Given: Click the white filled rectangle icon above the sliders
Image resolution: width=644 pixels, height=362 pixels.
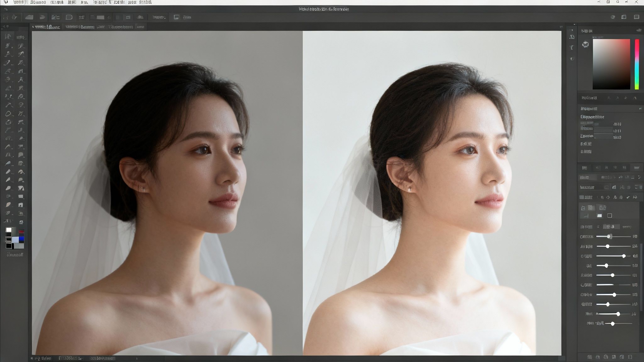Looking at the screenshot, I should click(x=599, y=216).
